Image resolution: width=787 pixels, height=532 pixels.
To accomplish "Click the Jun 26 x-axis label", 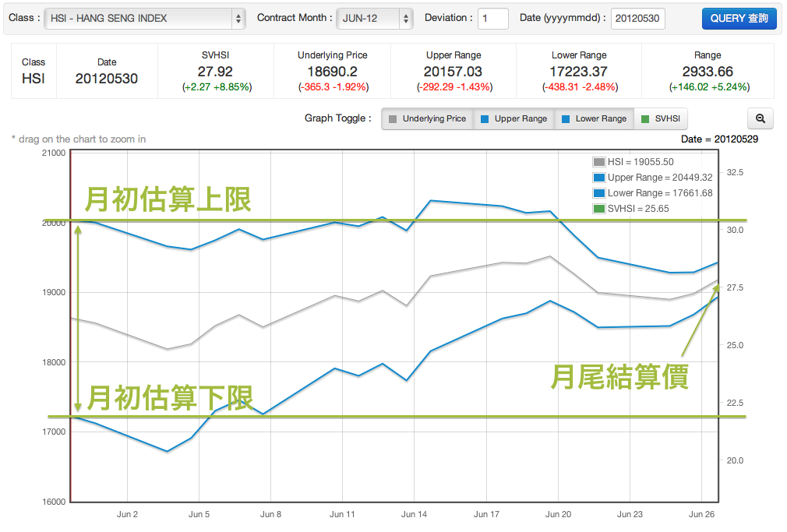I will coord(701,514).
